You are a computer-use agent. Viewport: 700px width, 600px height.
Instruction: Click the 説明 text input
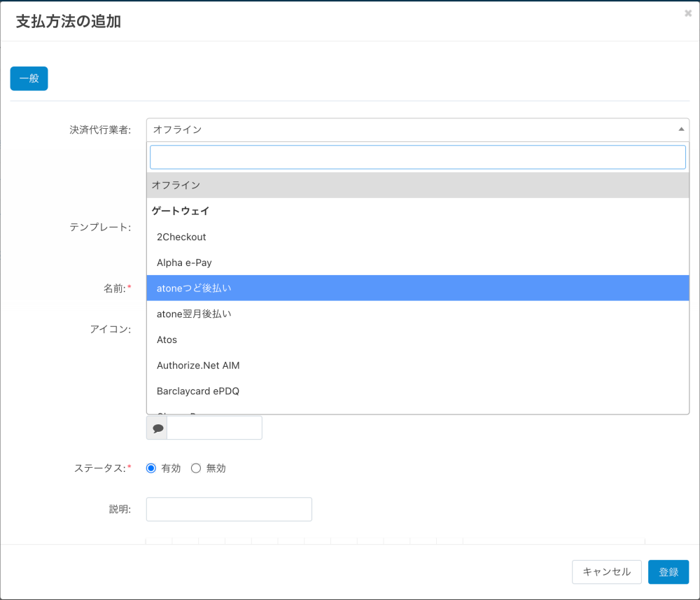tap(229, 510)
